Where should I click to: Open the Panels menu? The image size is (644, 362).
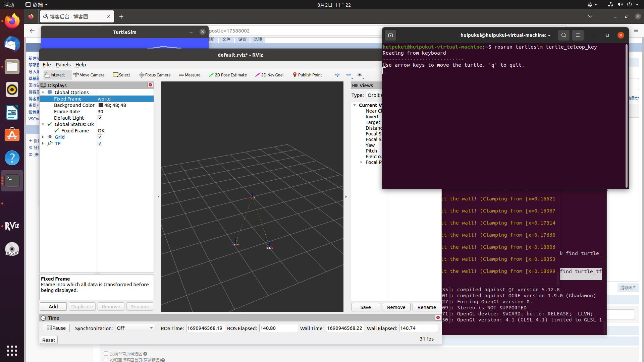click(x=63, y=65)
